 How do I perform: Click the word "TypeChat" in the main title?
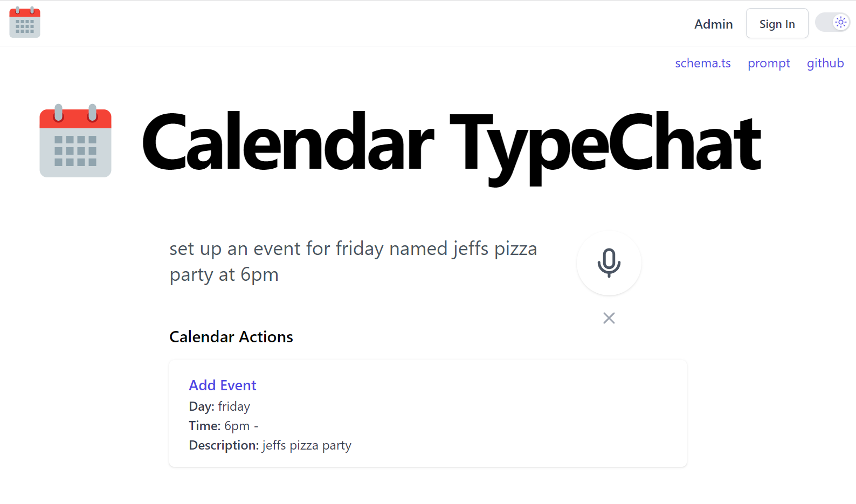coord(605,146)
